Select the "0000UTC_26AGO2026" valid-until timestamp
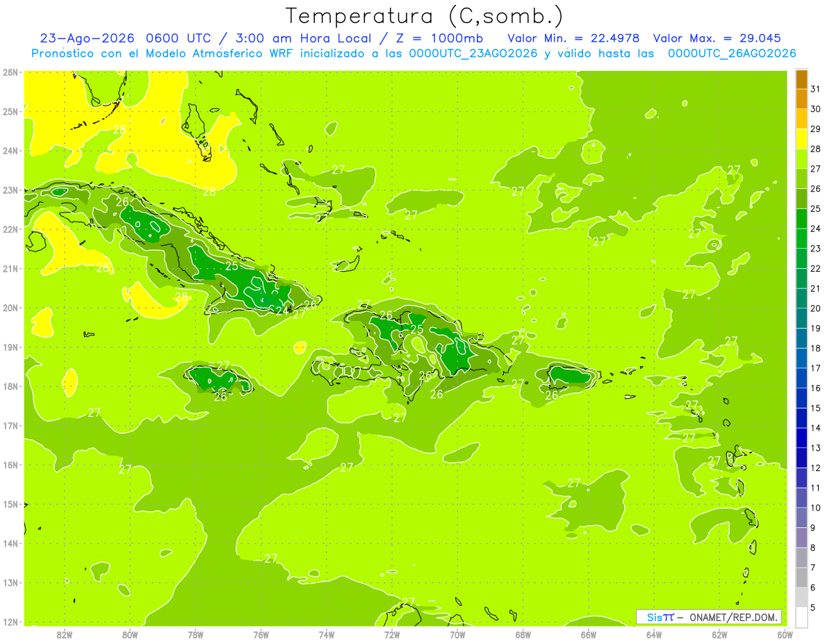The image size is (834, 644). click(732, 53)
